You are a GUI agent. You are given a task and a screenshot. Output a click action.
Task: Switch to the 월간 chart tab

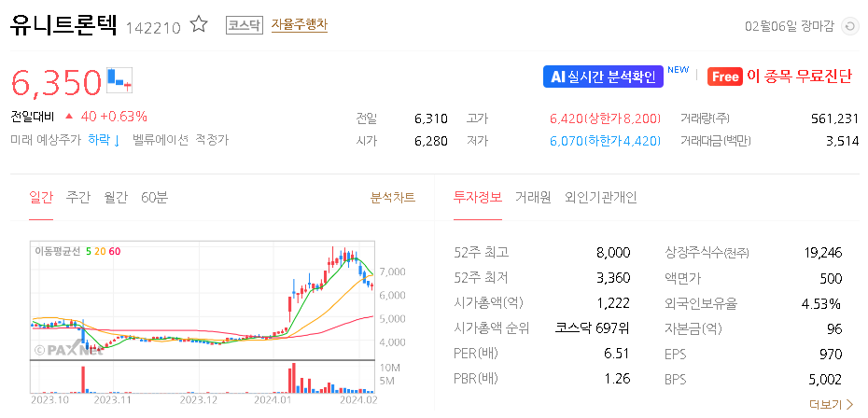tap(115, 198)
